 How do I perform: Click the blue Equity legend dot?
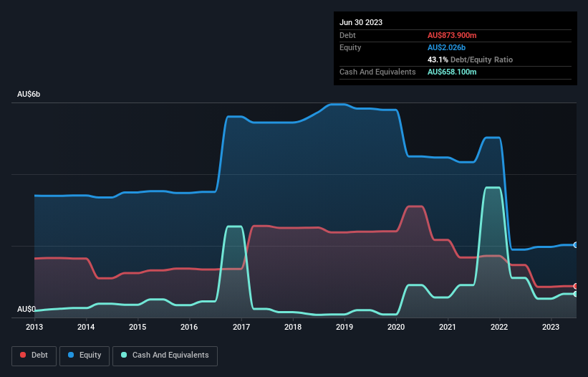71,355
